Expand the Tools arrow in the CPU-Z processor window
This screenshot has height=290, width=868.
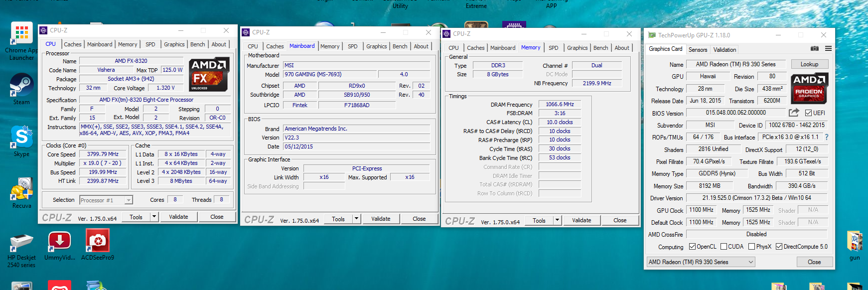tap(154, 217)
